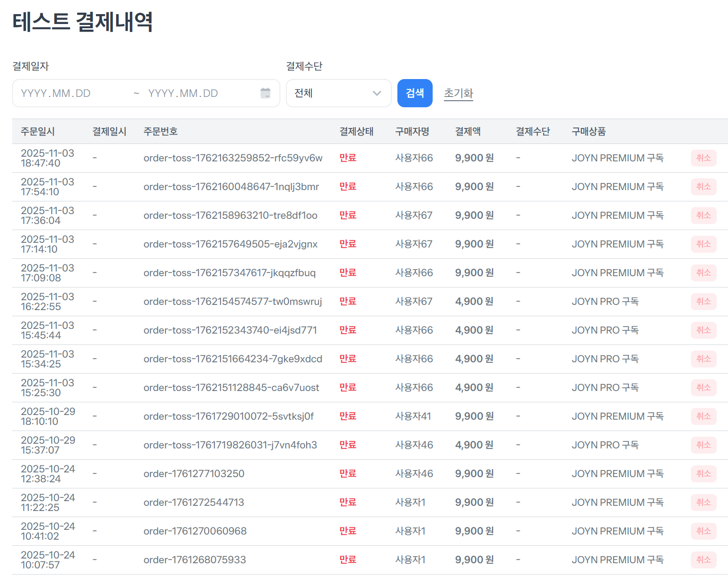Viewport: 728px width, 583px height.
Task: Click buyer 사용자41 in the table
Action: [413, 416]
